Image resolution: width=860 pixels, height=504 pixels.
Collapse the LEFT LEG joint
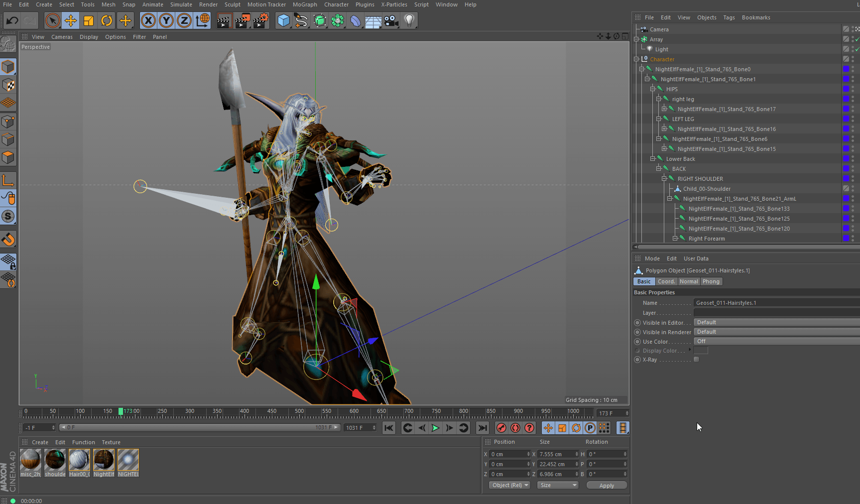point(658,119)
